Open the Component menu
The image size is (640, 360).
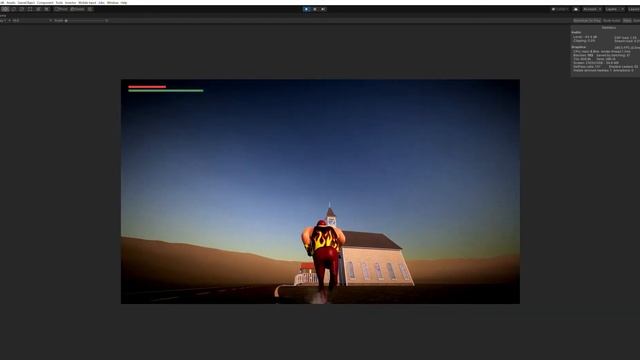(45, 2)
